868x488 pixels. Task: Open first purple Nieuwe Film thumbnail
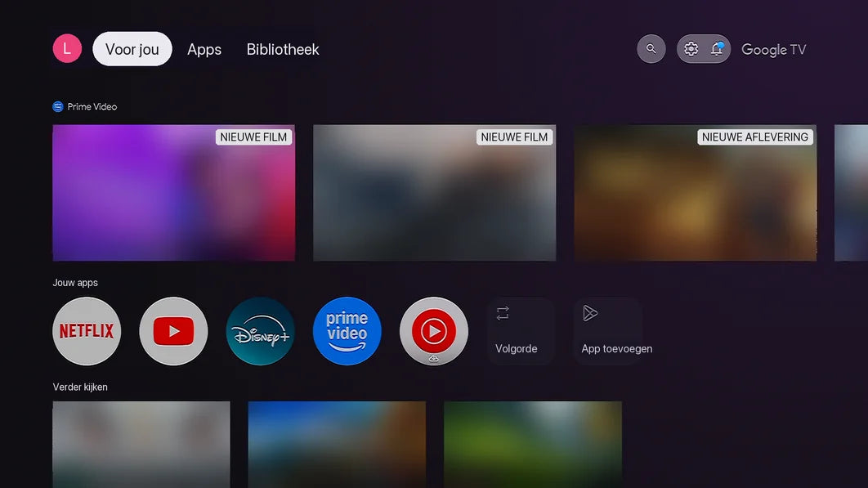pyautogui.click(x=174, y=193)
